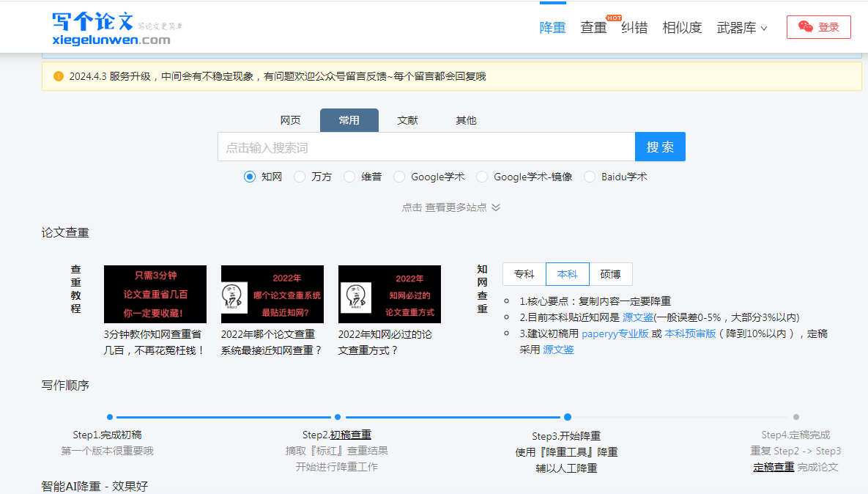The height and width of the screenshot is (494, 868).
Task: Open the 2022 closest-to-CNKI system video thumbnail
Action: (x=272, y=294)
